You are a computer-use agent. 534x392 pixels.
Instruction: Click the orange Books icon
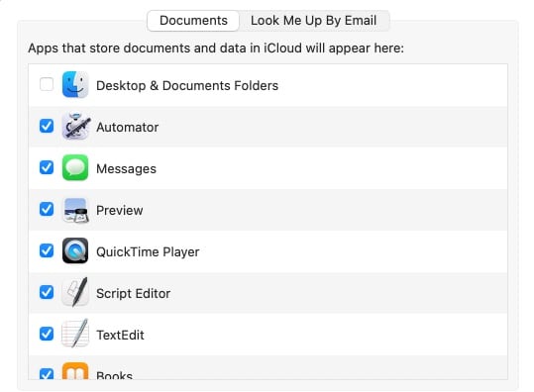(x=75, y=371)
